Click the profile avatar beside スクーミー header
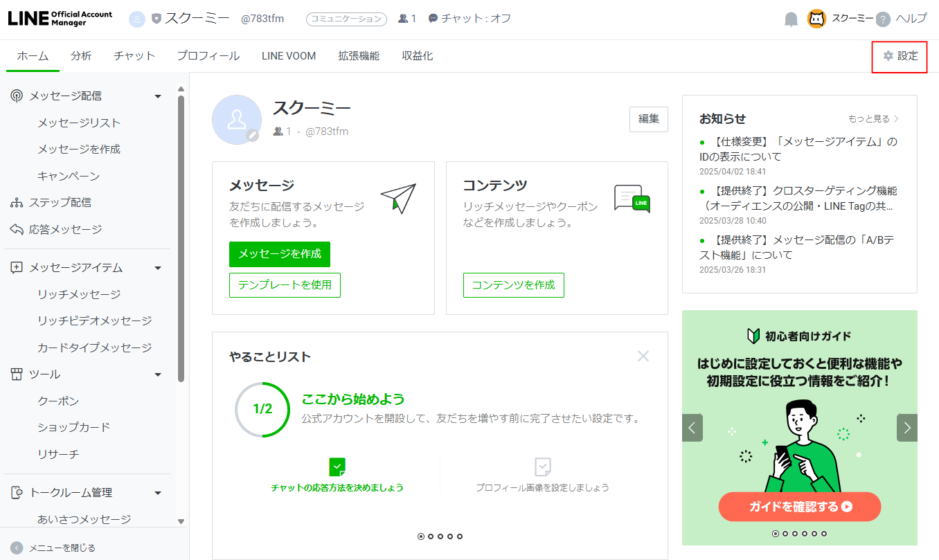The image size is (939, 560). click(x=138, y=19)
